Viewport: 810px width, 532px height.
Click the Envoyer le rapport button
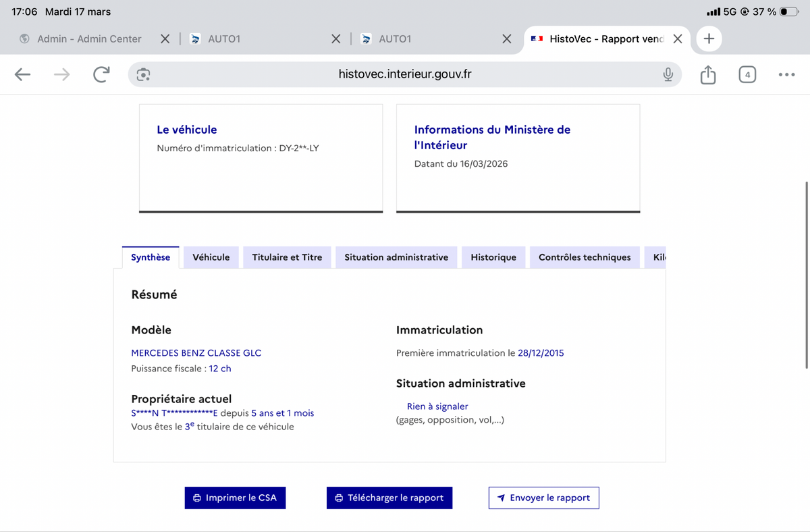coord(543,498)
